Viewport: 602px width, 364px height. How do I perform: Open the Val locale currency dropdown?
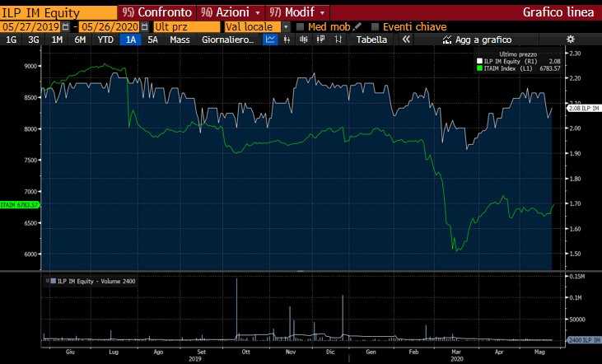pos(286,27)
